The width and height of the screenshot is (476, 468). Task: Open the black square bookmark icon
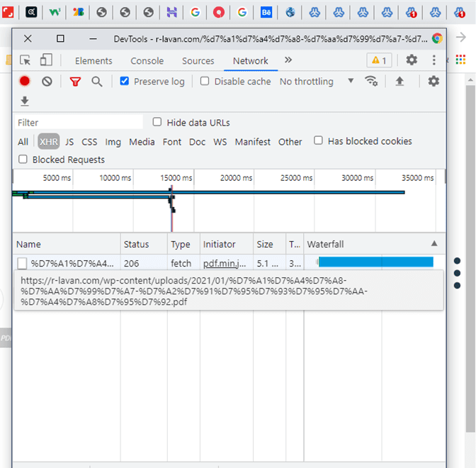(31, 12)
